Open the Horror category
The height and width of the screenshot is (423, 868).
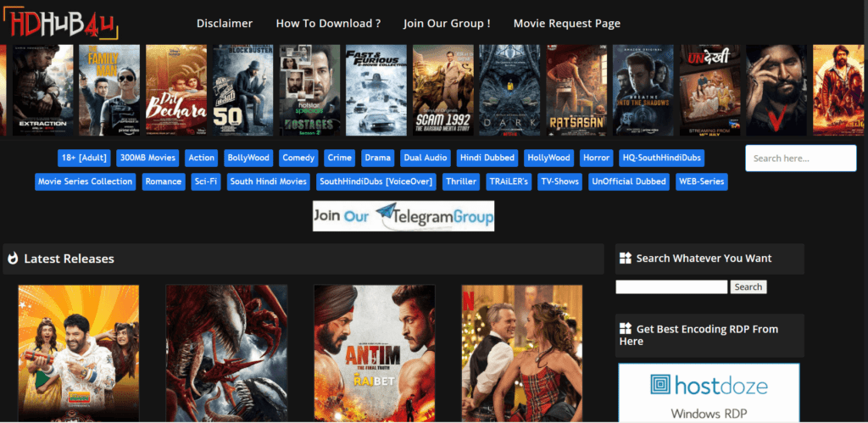596,158
